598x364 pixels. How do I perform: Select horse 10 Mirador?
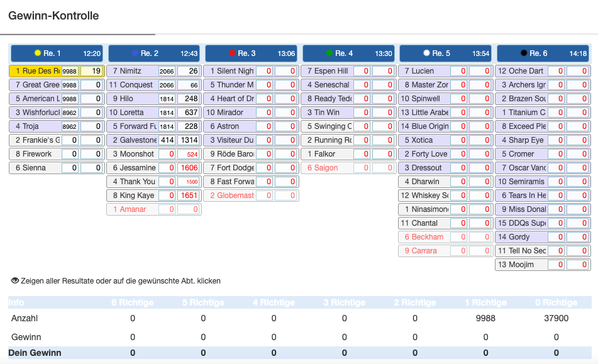(x=252, y=113)
